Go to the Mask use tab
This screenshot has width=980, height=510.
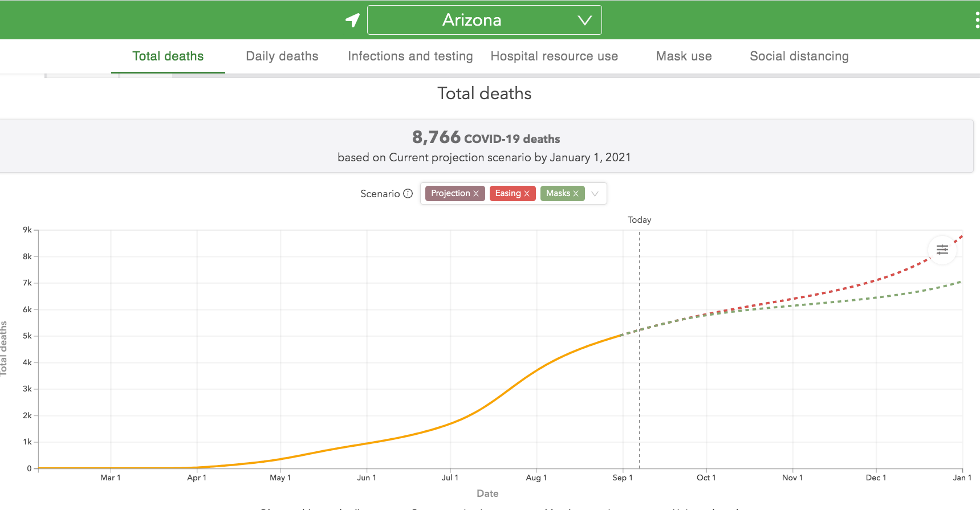(684, 56)
